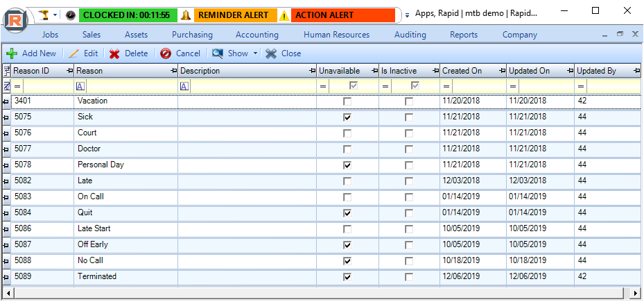Click the yellow warning triangle icon
Viewport: 644px width, 302px height.
click(x=284, y=16)
